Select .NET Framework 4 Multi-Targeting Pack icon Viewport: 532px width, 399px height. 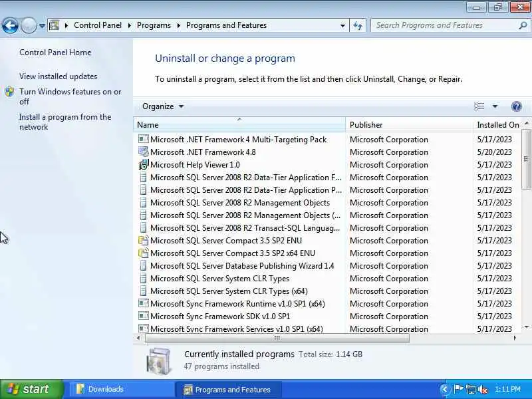click(144, 139)
